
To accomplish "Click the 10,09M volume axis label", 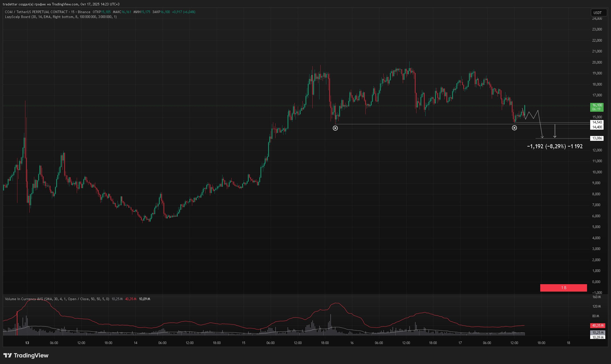I will 598,337.
